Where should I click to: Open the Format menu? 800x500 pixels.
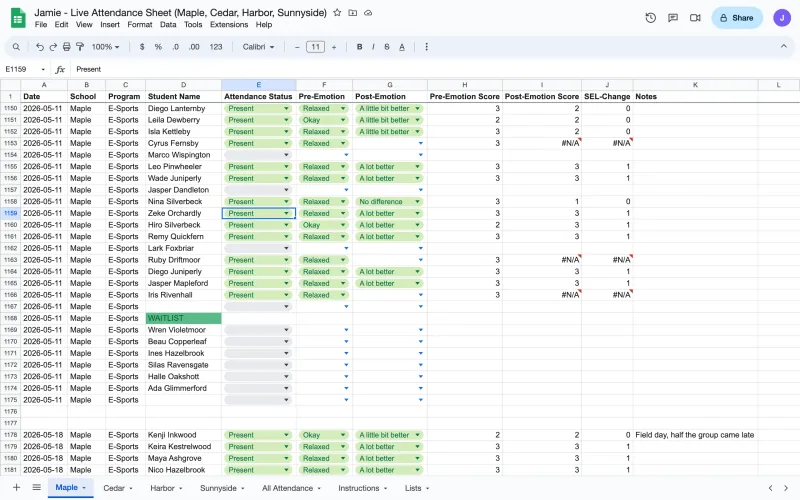coord(140,24)
